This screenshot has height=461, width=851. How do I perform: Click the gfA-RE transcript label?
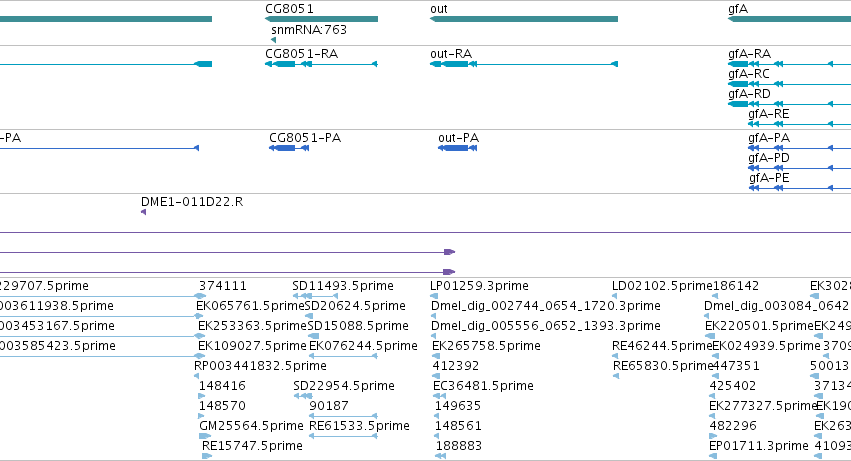[769, 114]
